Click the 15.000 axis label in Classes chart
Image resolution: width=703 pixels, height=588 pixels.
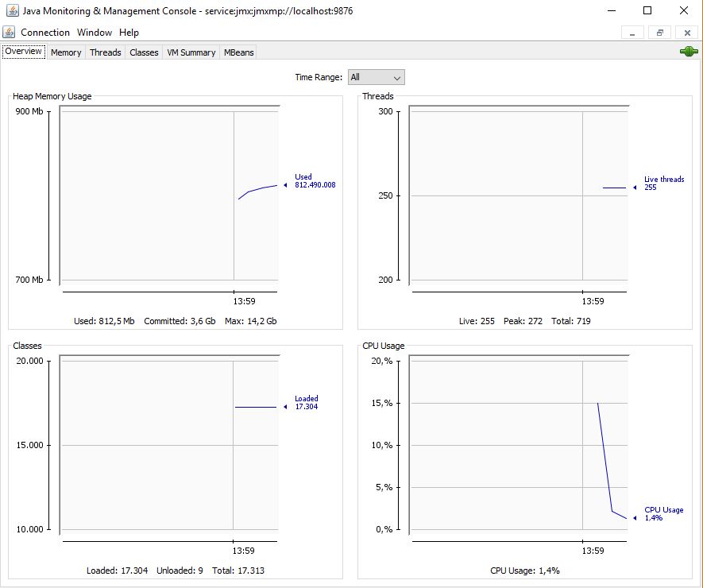click(29, 445)
